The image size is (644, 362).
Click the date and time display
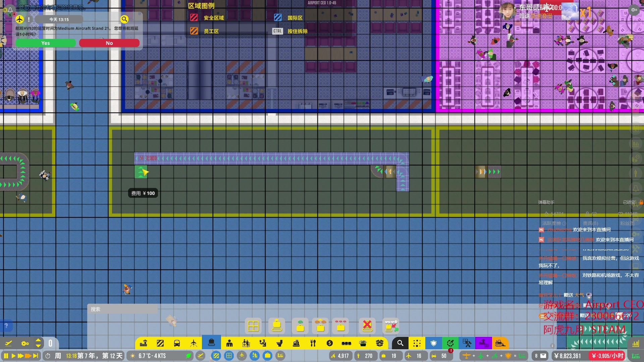tap(84, 356)
